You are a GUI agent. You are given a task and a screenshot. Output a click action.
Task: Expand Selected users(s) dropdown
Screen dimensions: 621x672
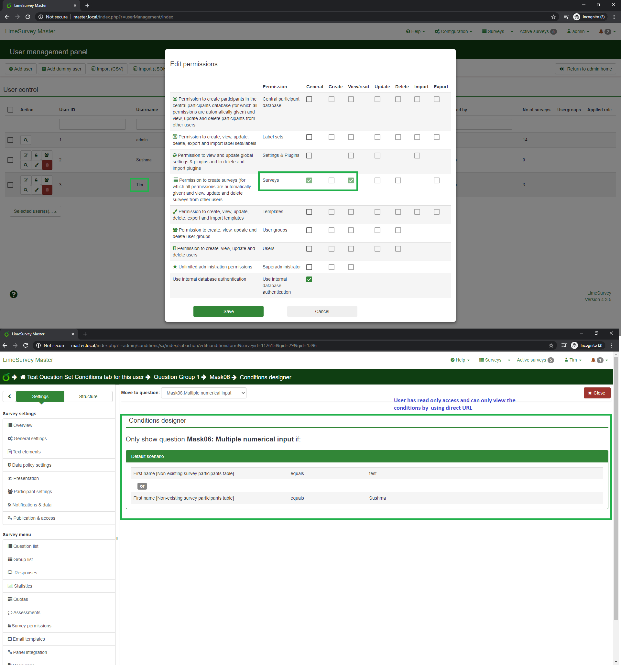coord(35,211)
